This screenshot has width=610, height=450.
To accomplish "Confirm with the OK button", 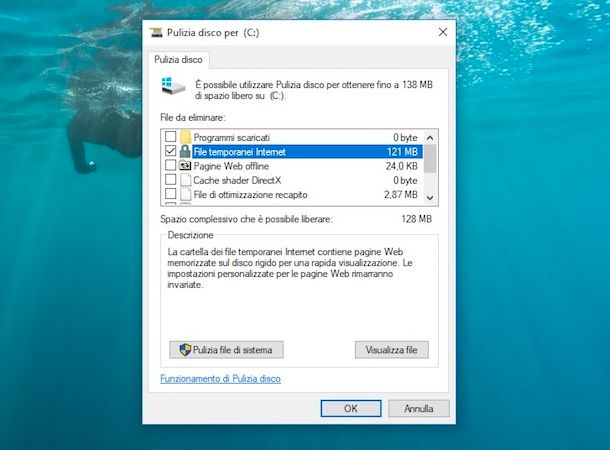I will click(351, 408).
